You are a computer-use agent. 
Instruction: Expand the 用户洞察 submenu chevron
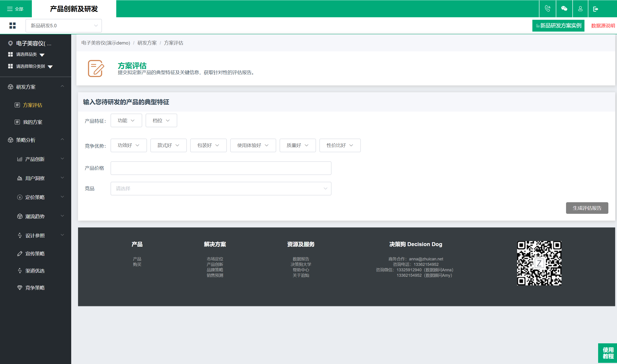pyautogui.click(x=62, y=178)
